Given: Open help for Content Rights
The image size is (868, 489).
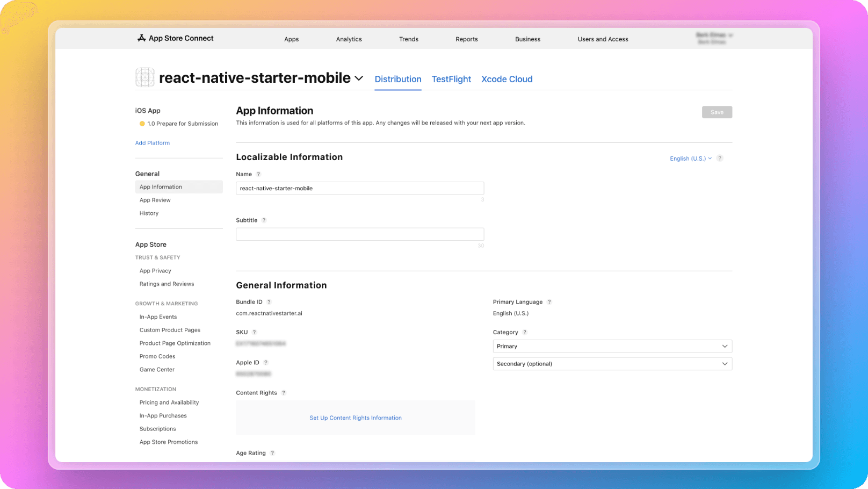Looking at the screenshot, I should coord(284,393).
